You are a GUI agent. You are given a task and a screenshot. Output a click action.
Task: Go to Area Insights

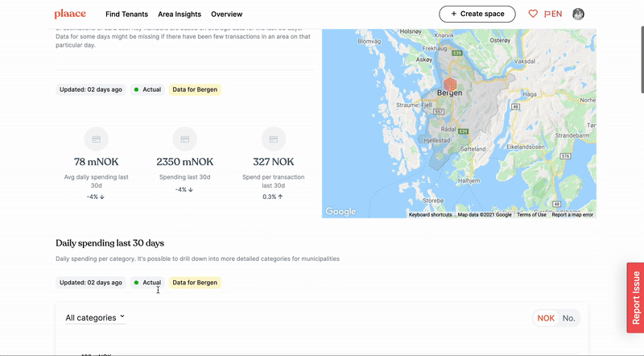click(x=180, y=14)
